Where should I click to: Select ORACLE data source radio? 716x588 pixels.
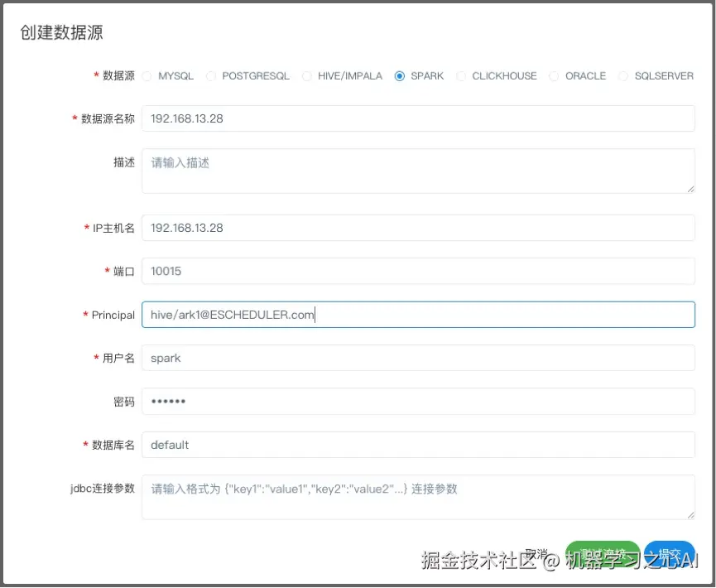pos(554,76)
